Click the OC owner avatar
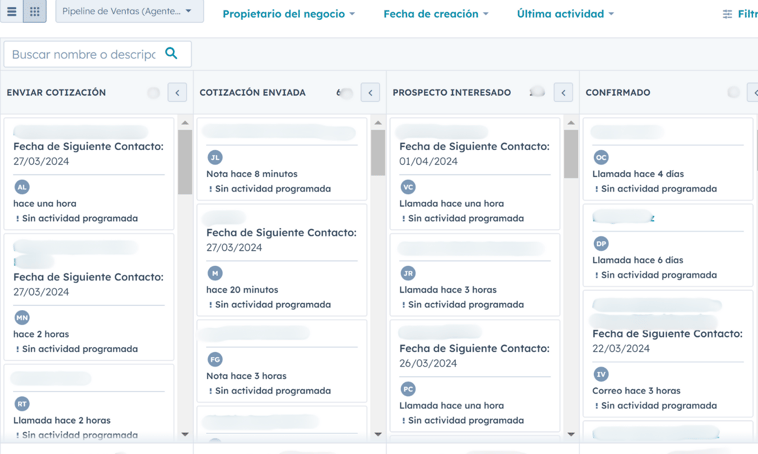The image size is (758, 454). coord(601,157)
